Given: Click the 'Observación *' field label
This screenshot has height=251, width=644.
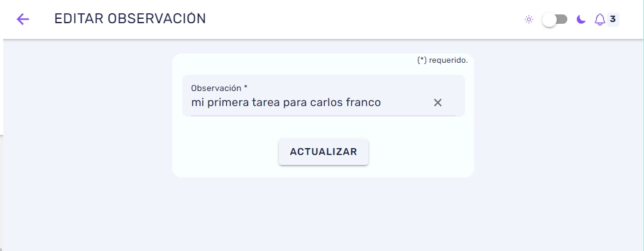Looking at the screenshot, I should (219, 88).
